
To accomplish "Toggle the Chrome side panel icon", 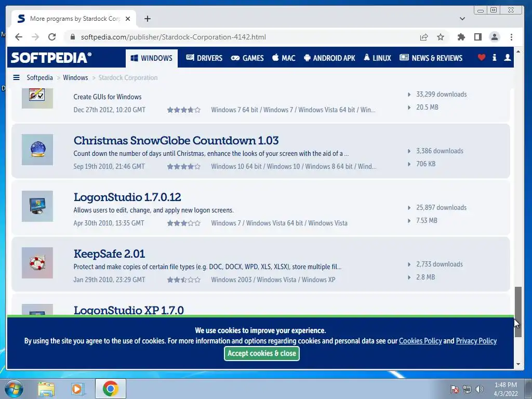I will [x=478, y=37].
